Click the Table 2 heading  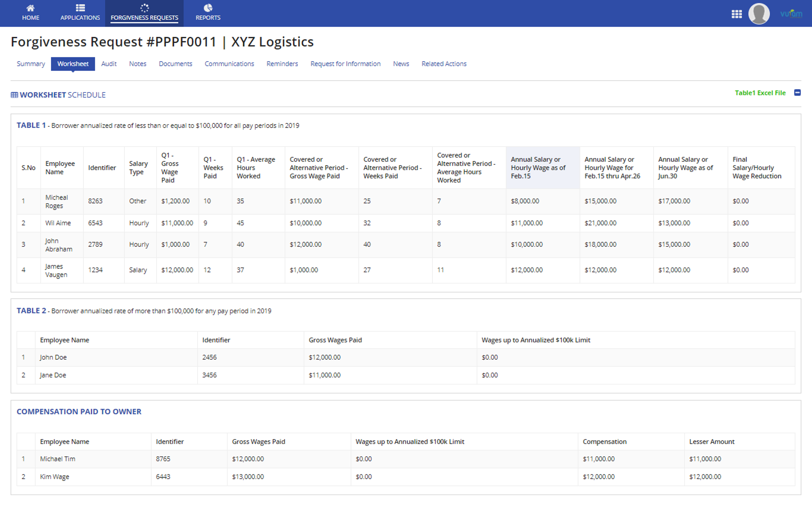click(31, 311)
